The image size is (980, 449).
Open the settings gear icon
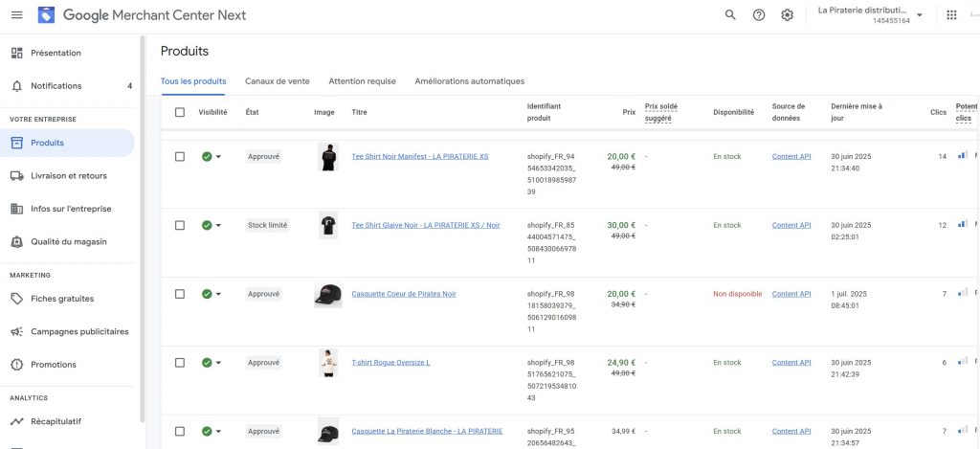pyautogui.click(x=787, y=15)
